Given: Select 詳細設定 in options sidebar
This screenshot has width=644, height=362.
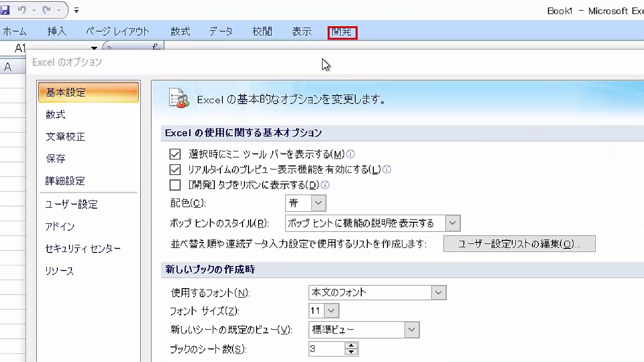Looking at the screenshot, I should coord(65,181).
